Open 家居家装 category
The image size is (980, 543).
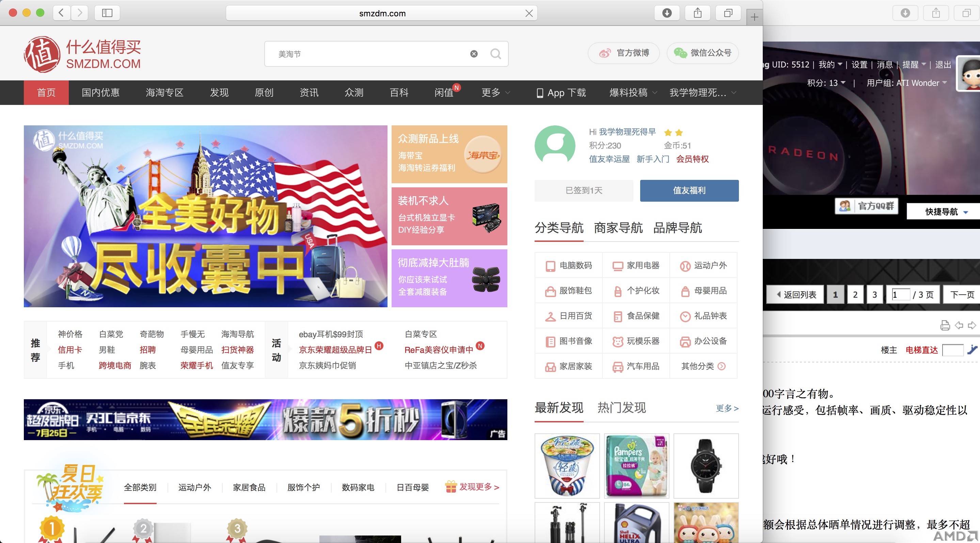569,366
